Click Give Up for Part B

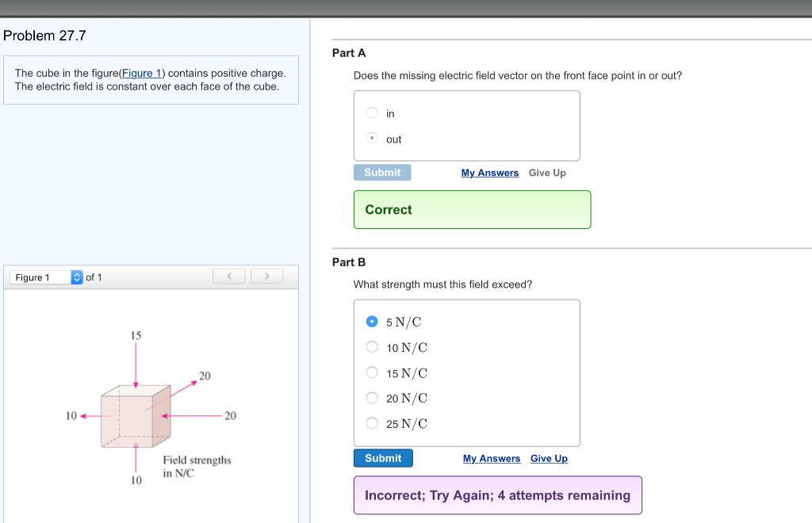click(549, 458)
